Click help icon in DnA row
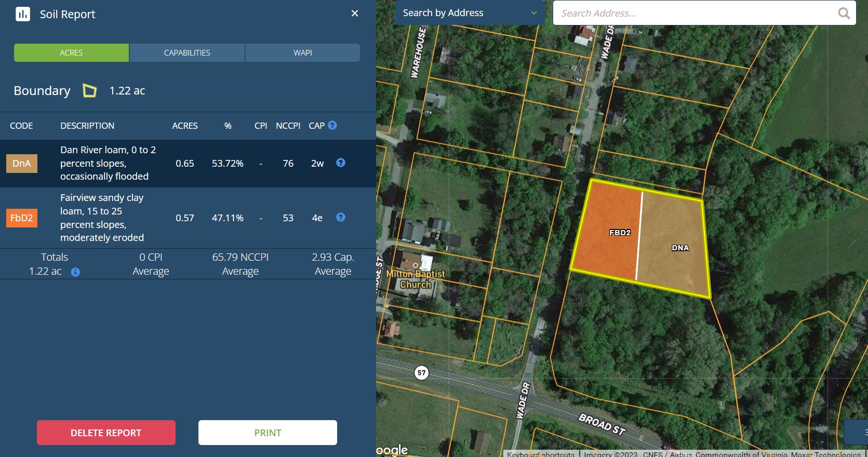Image resolution: width=868 pixels, height=457 pixels. (341, 163)
